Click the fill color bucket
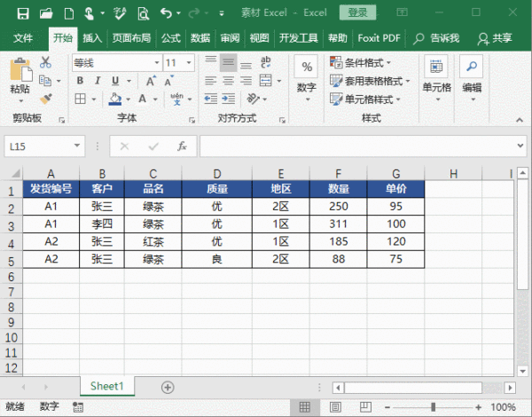Image resolution: width=532 pixels, height=417 pixels. click(x=115, y=98)
